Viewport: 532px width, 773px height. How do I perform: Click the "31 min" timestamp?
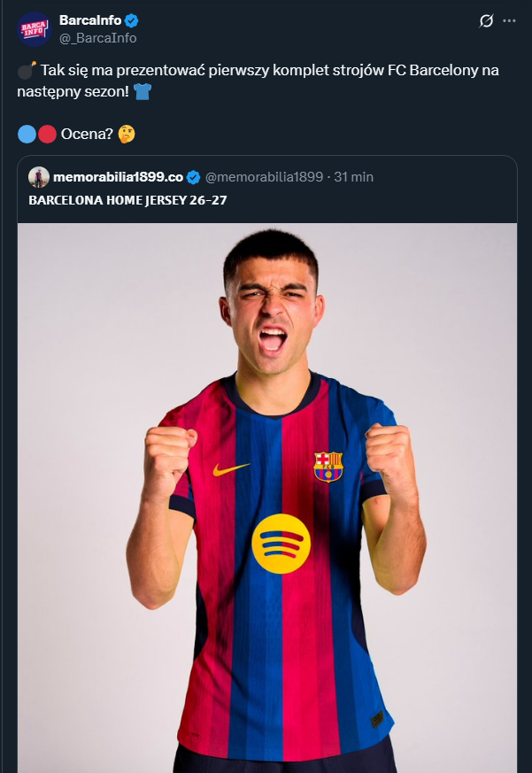[353, 177]
